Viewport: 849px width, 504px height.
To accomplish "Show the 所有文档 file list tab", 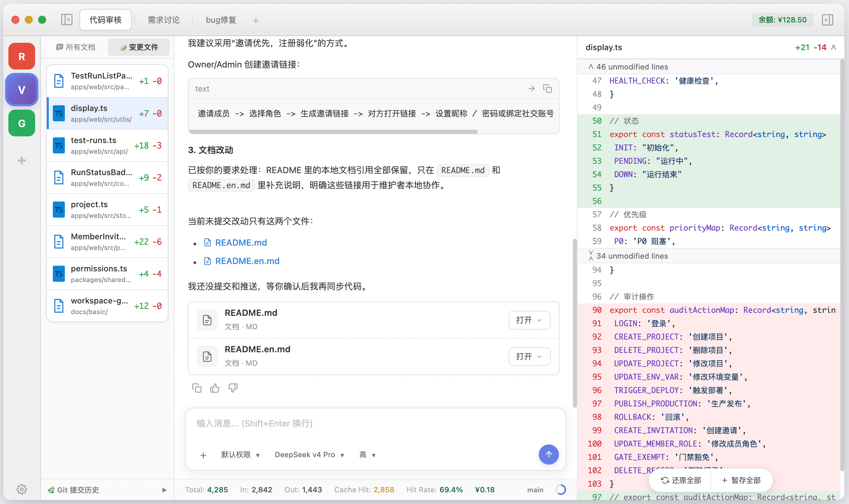I will 76,47.
